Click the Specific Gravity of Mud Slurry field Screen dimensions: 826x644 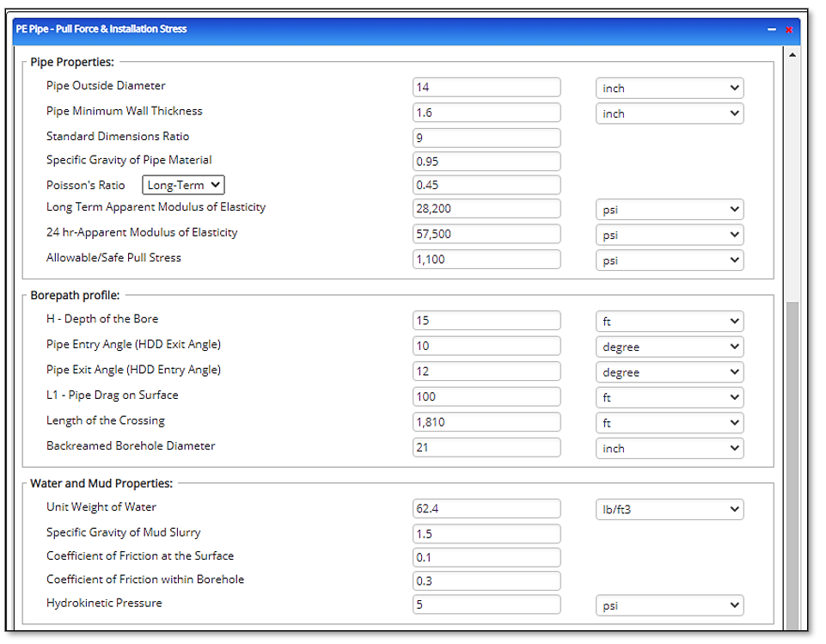[x=486, y=534]
